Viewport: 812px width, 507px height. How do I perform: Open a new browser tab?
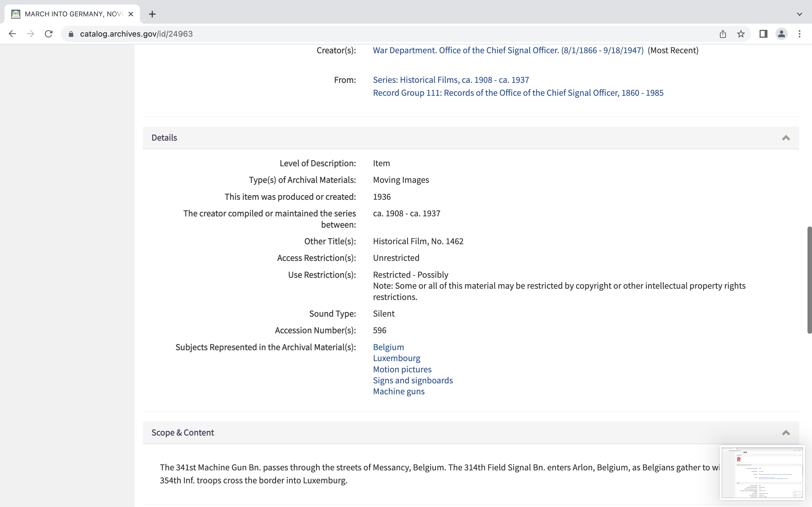[152, 14]
